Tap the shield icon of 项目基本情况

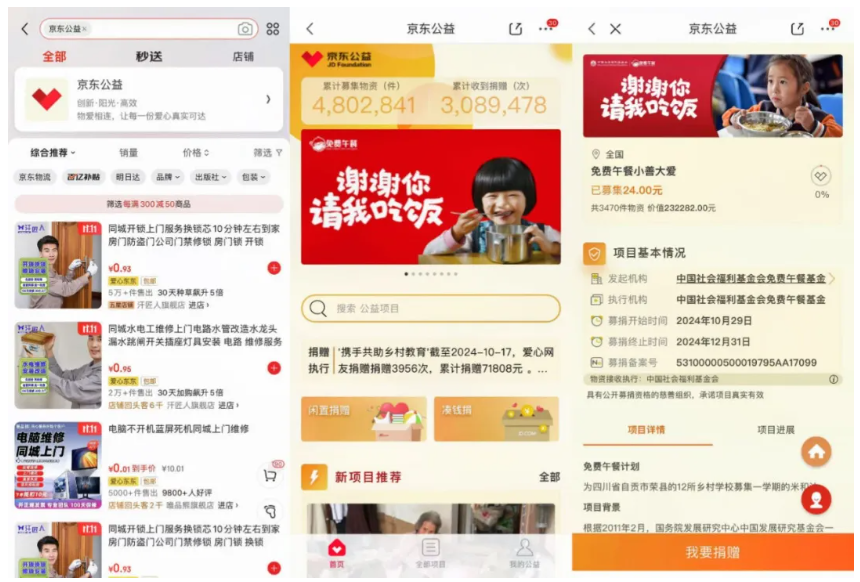(595, 253)
